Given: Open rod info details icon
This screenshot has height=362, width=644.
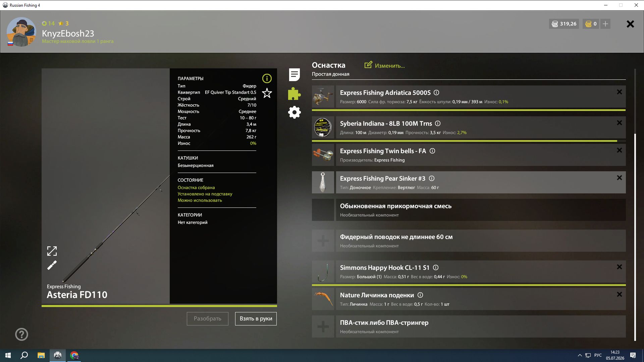Looking at the screenshot, I should tap(267, 78).
